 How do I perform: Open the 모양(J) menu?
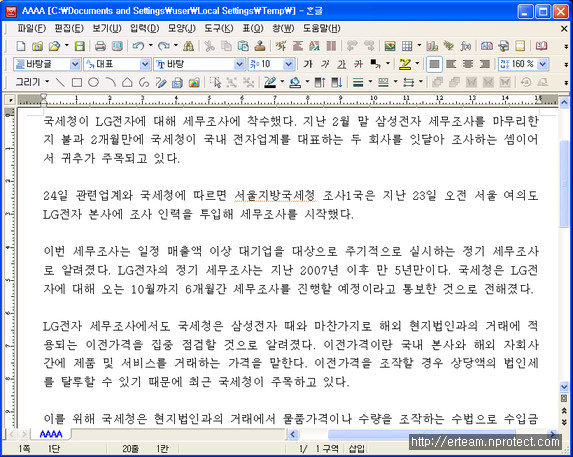[182, 28]
